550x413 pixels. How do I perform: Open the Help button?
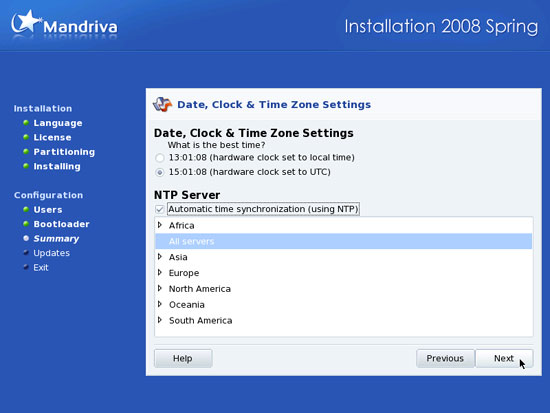(183, 358)
